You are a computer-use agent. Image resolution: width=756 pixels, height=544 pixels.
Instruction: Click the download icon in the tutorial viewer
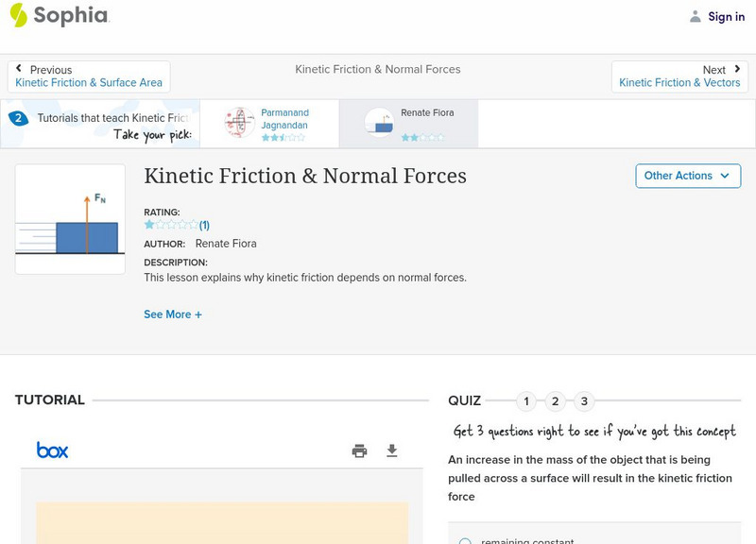coord(393,450)
